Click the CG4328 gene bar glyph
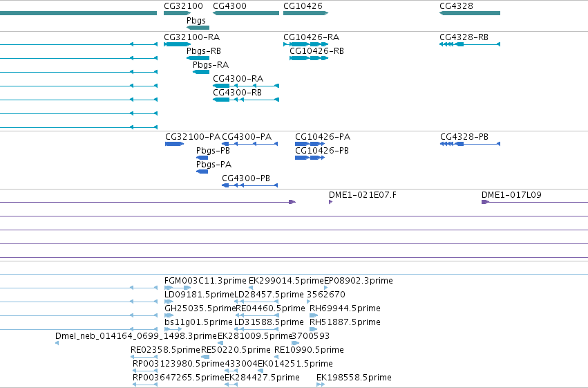 [x=469, y=13]
